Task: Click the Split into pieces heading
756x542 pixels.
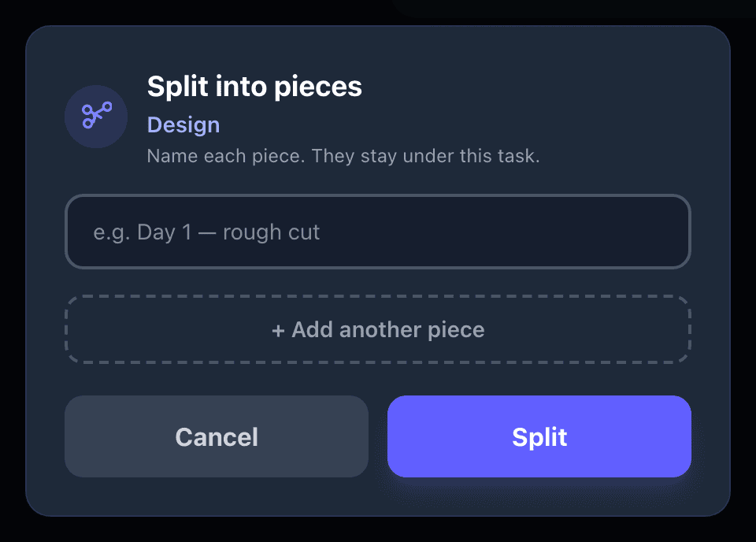Action: click(254, 87)
